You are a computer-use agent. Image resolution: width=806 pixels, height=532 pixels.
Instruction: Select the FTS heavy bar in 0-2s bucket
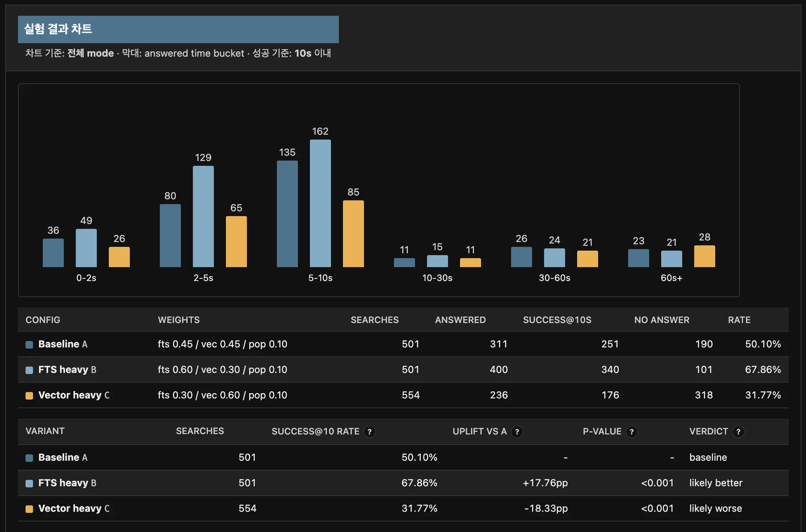[x=86, y=248]
